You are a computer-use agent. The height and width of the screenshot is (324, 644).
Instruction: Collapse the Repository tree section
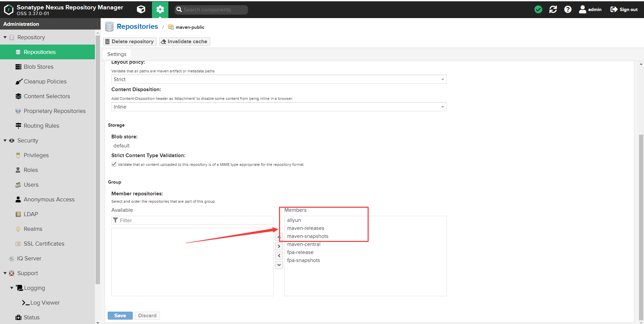point(5,37)
